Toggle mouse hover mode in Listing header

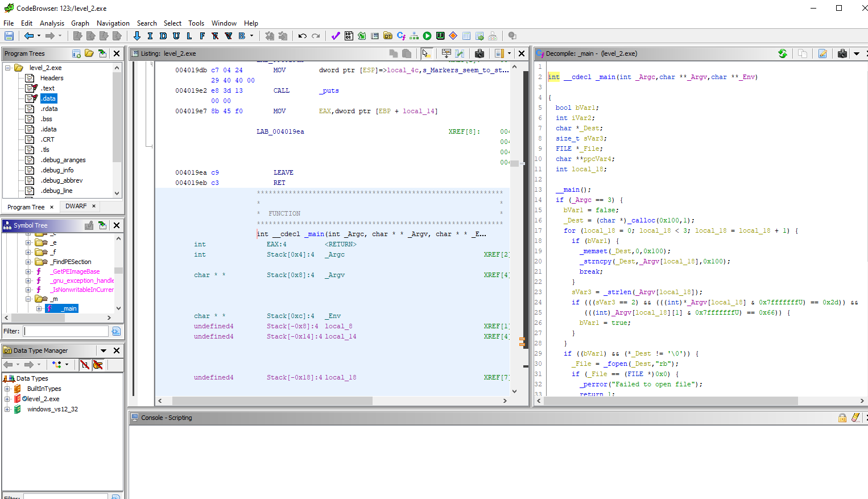[x=426, y=53]
